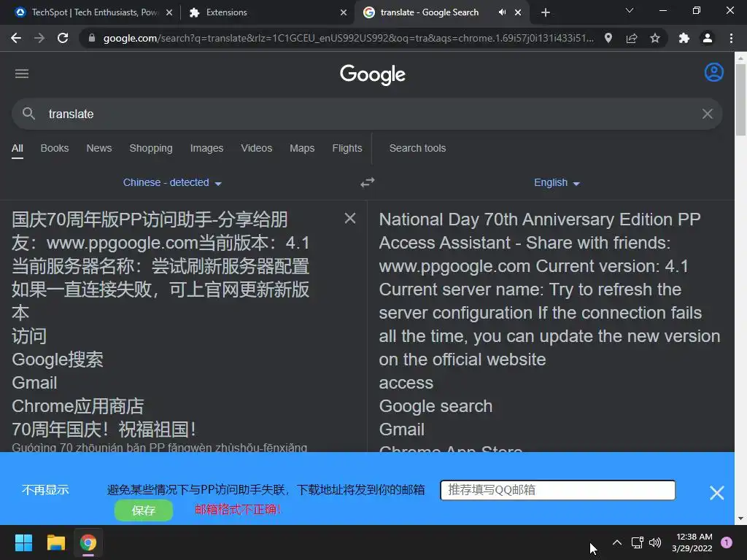
Task: Click the red 邮箱格式不正确 error text
Action: pyautogui.click(x=238, y=510)
